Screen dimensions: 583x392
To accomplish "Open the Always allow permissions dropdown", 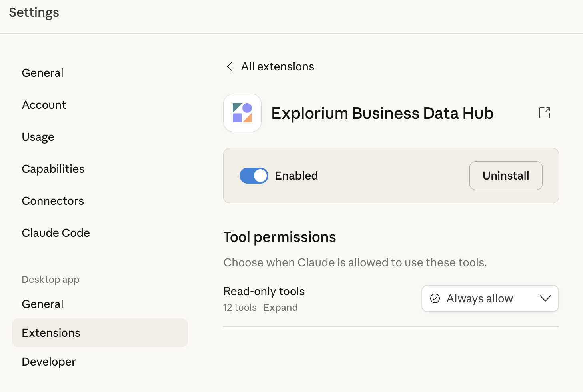I will 490,298.
